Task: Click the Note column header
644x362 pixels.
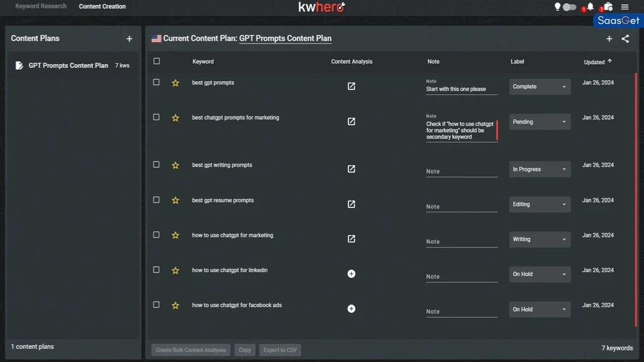Action: (433, 62)
